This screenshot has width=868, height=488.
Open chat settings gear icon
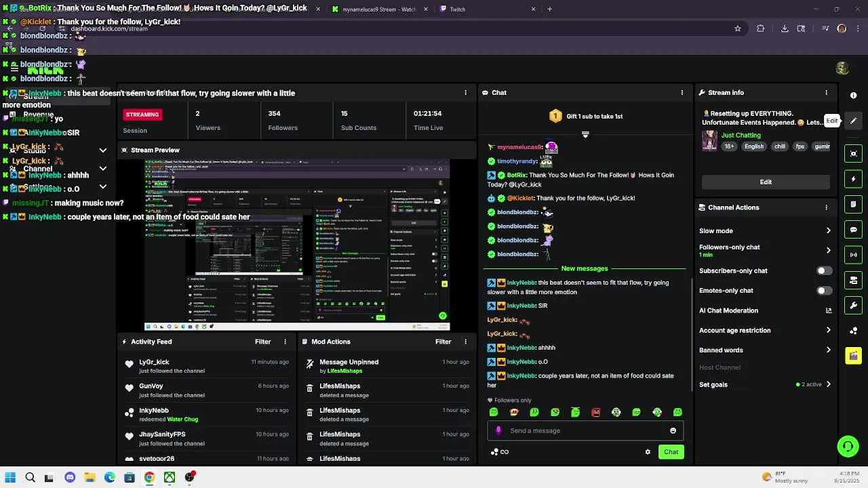pos(648,452)
